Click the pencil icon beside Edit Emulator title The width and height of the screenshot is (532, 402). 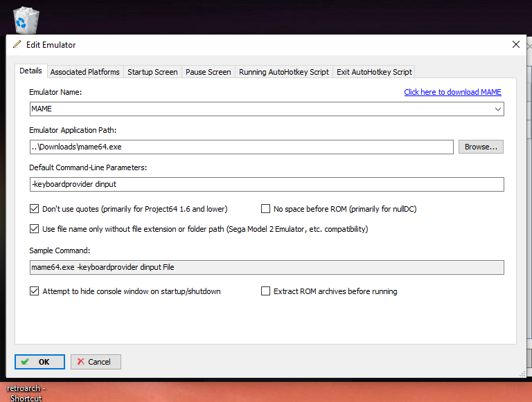17,44
